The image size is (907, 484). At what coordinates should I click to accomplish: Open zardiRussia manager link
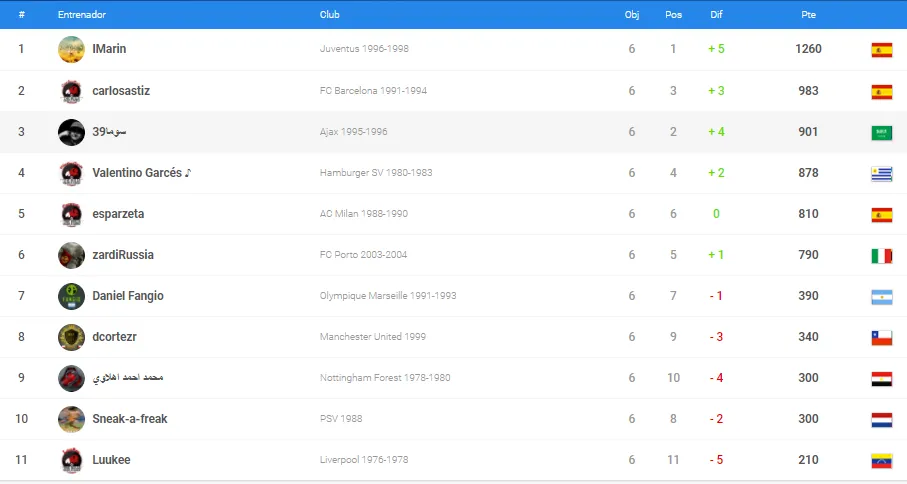123,255
